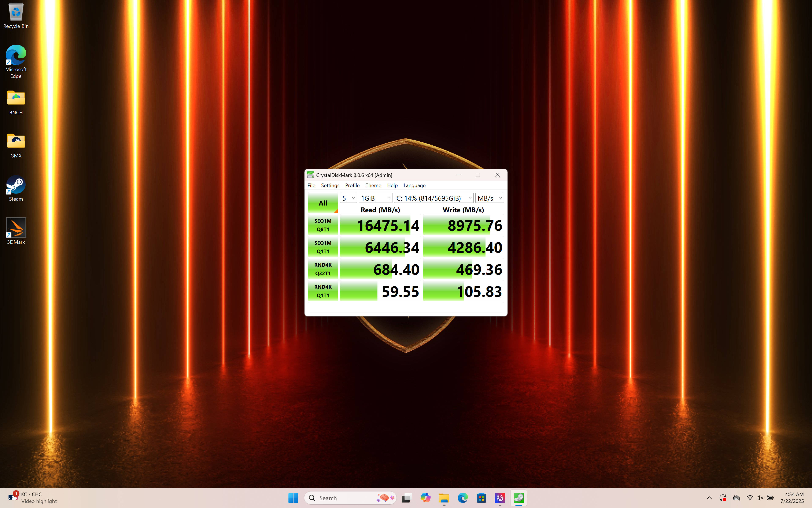Click the 16475.14 read result
Image resolution: width=812 pixels, height=508 pixels.
[x=380, y=225]
